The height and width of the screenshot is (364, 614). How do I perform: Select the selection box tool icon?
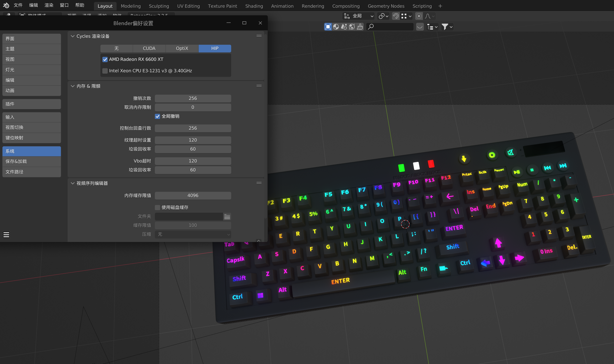tap(328, 27)
